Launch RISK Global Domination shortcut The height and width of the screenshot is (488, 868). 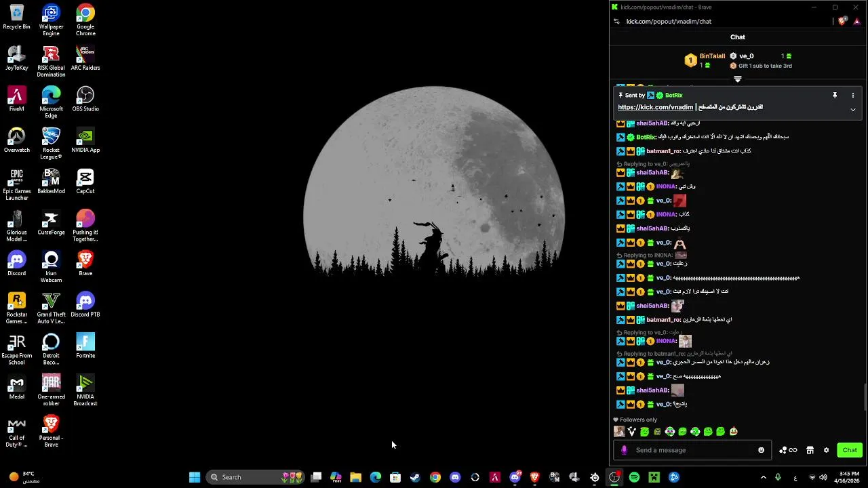tap(51, 62)
